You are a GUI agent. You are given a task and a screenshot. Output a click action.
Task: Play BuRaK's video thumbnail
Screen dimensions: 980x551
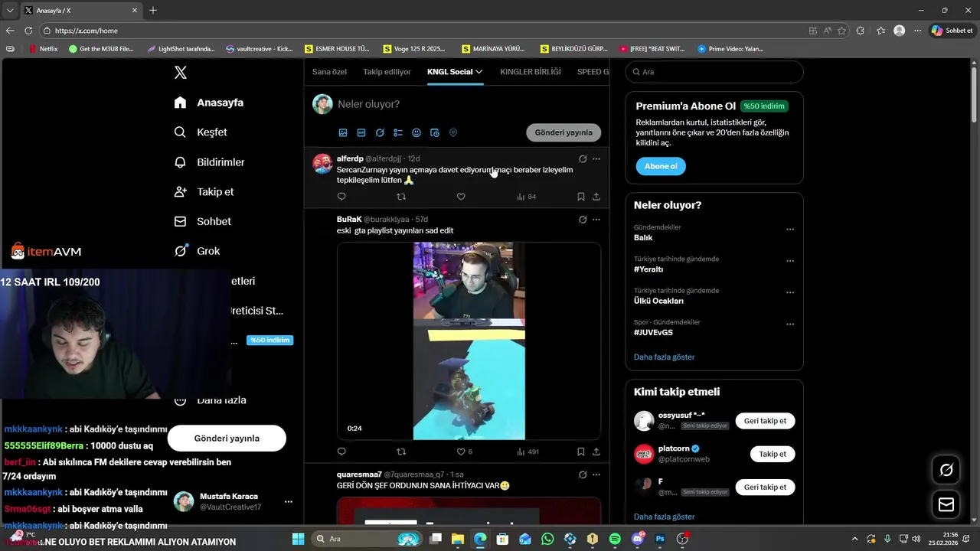[x=469, y=341]
